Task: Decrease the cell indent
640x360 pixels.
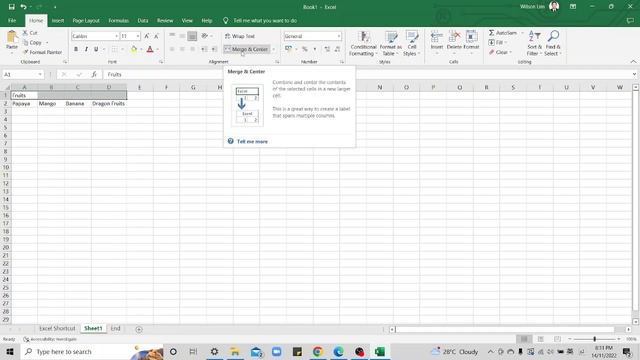Action: (x=204, y=49)
